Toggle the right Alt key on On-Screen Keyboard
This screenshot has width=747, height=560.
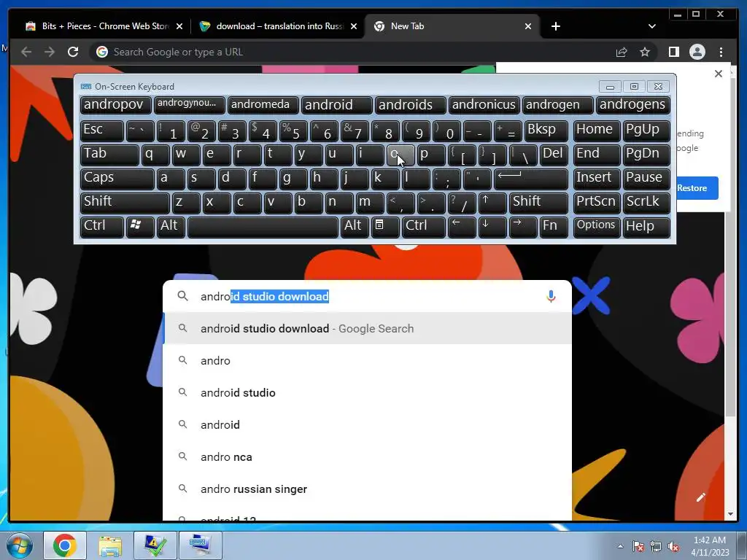pos(355,226)
